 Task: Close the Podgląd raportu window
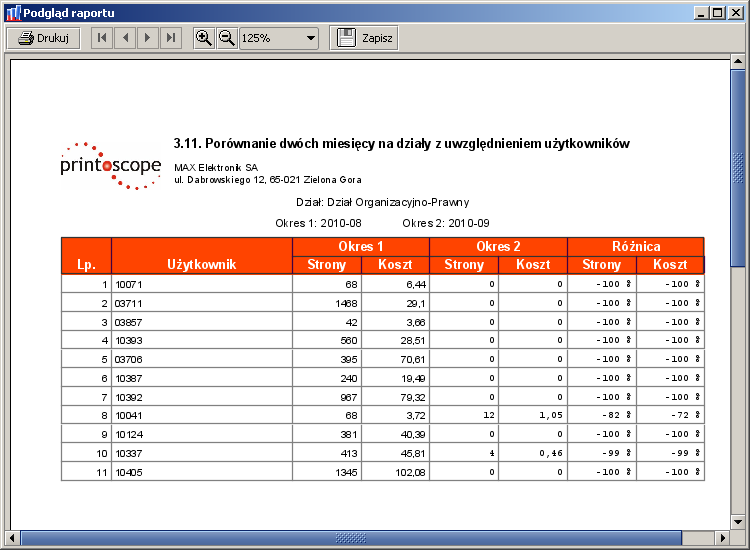[736, 13]
